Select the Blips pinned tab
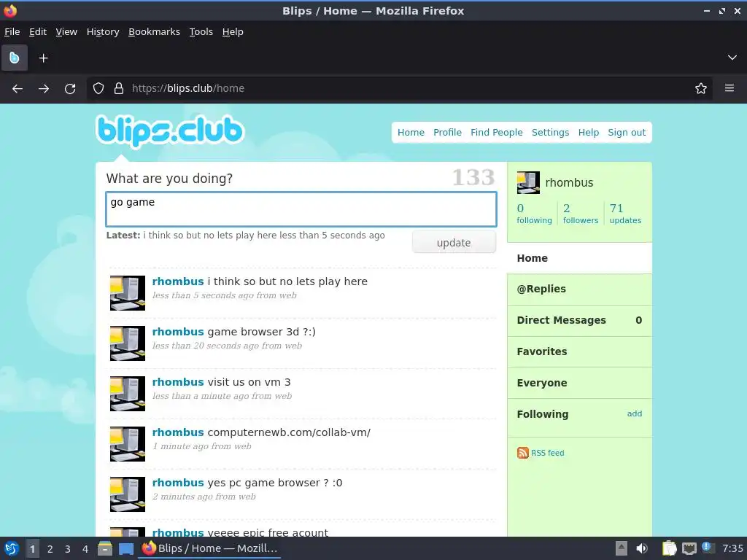 pos(15,58)
